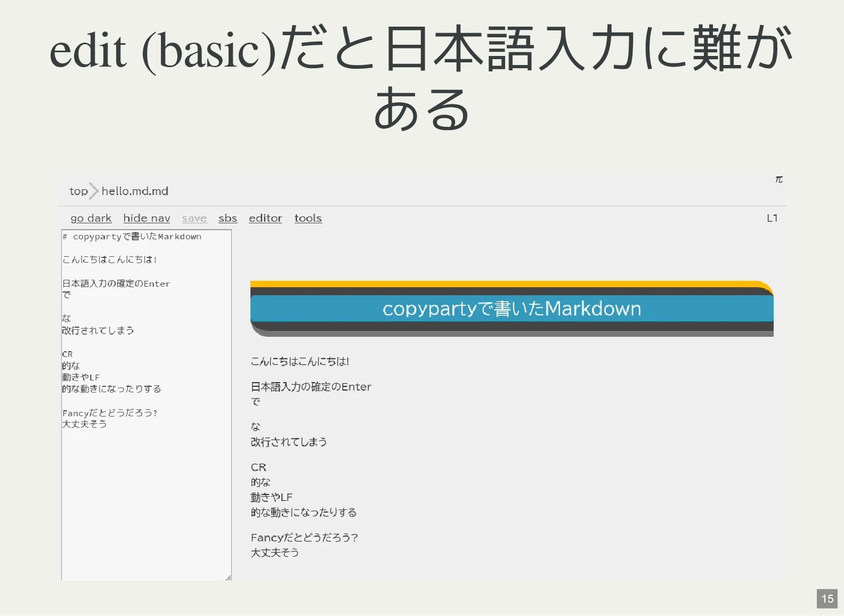Click preview text 'Fancyだとどうだろう?'
The width and height of the screenshot is (844, 616).
[304, 538]
